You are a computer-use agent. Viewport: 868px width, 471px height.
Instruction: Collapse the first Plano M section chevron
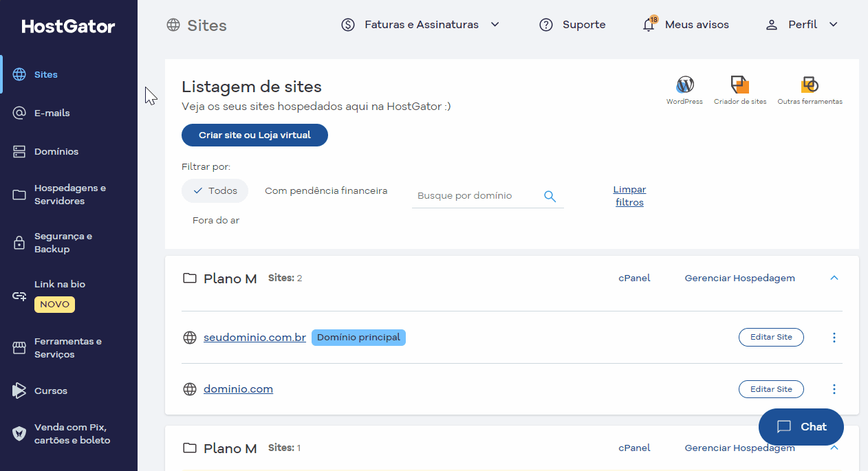(x=834, y=278)
